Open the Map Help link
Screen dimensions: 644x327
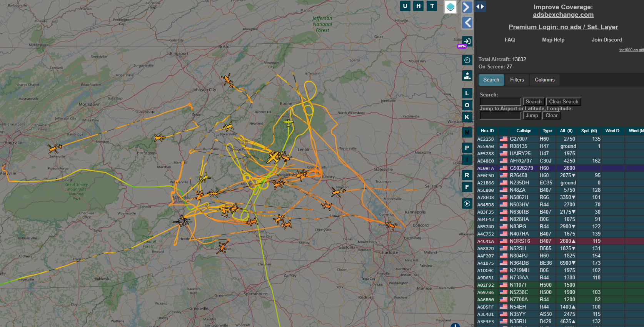(553, 40)
